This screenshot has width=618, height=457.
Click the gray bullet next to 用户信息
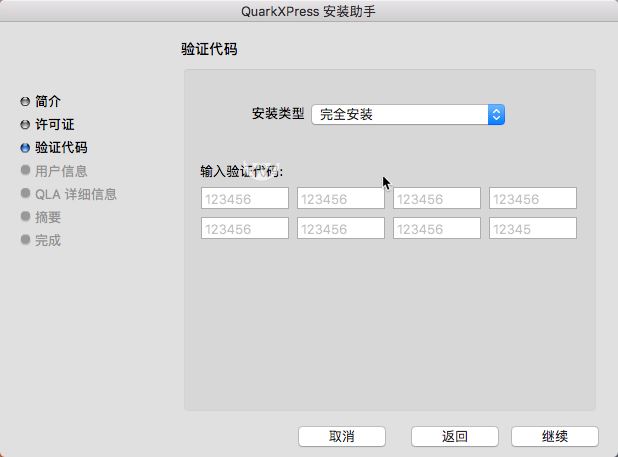pyautogui.click(x=25, y=170)
